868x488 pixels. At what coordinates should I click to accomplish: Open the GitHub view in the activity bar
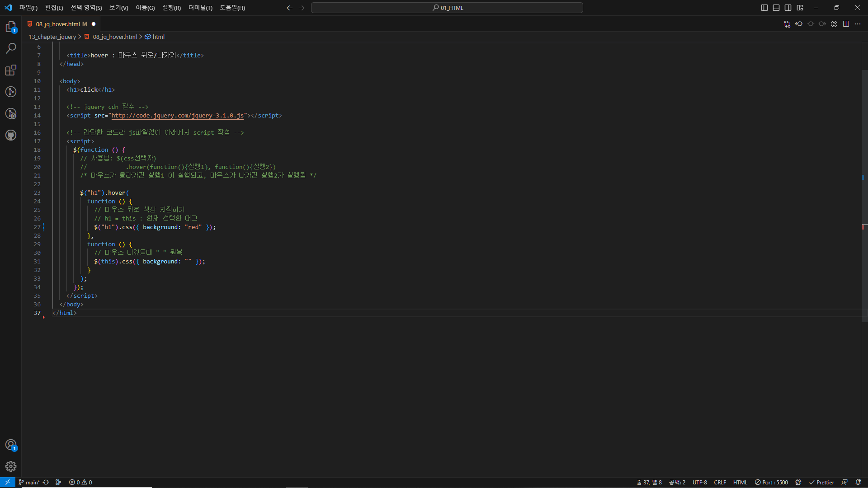[x=11, y=135]
